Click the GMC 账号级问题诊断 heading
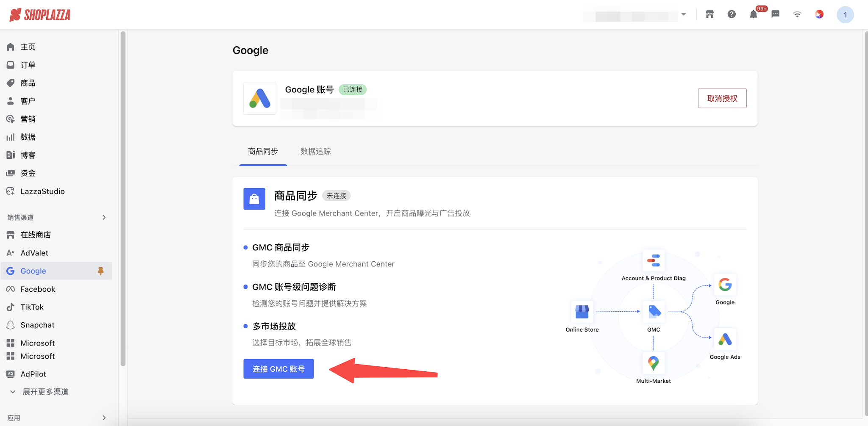Viewport: 868px width, 426px height. 294,287
